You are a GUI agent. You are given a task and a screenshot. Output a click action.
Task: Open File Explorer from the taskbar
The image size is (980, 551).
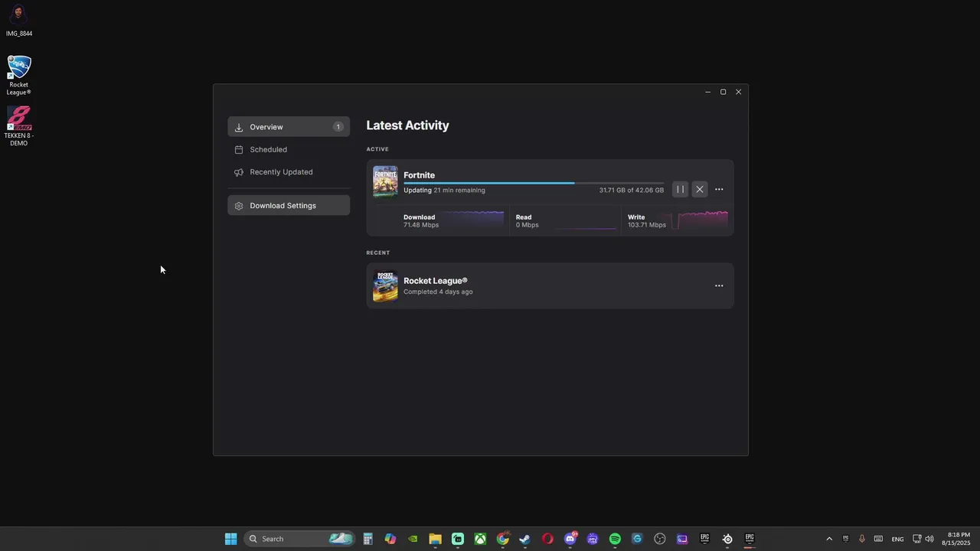click(435, 539)
